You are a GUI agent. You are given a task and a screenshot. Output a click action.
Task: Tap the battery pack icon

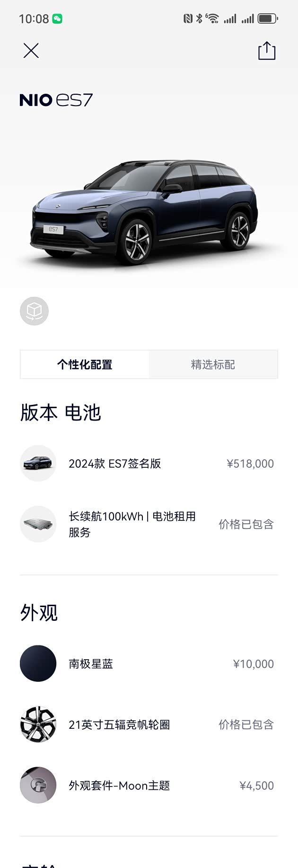pos(38,524)
